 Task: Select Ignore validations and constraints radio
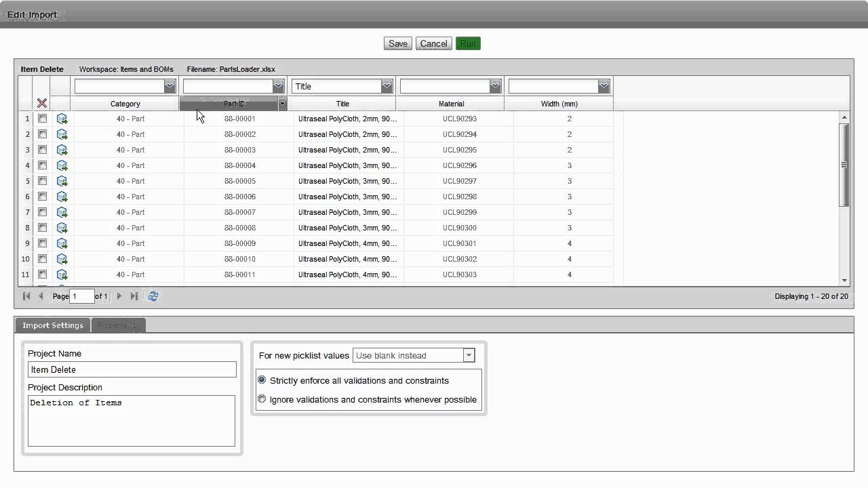click(x=262, y=399)
